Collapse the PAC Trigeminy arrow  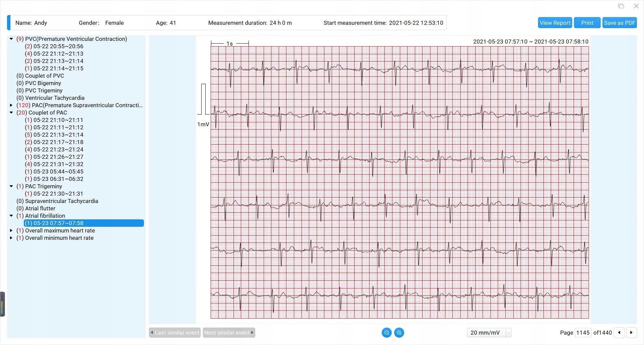[11, 186]
